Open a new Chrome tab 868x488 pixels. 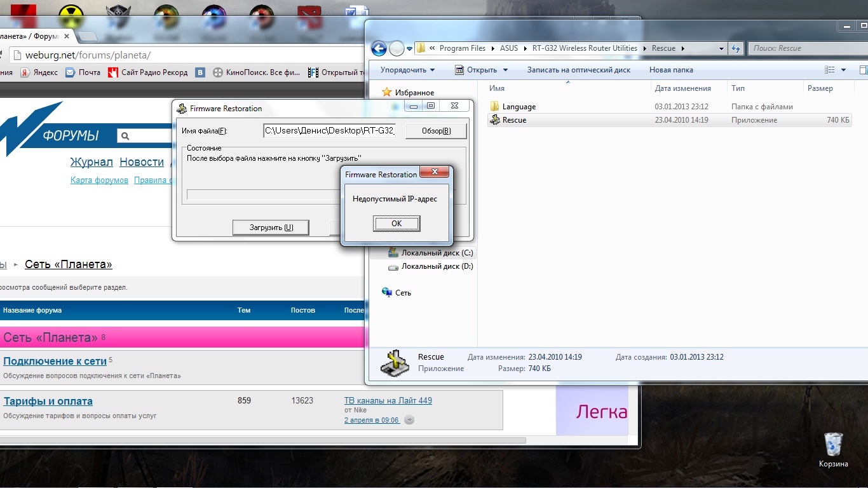point(88,36)
